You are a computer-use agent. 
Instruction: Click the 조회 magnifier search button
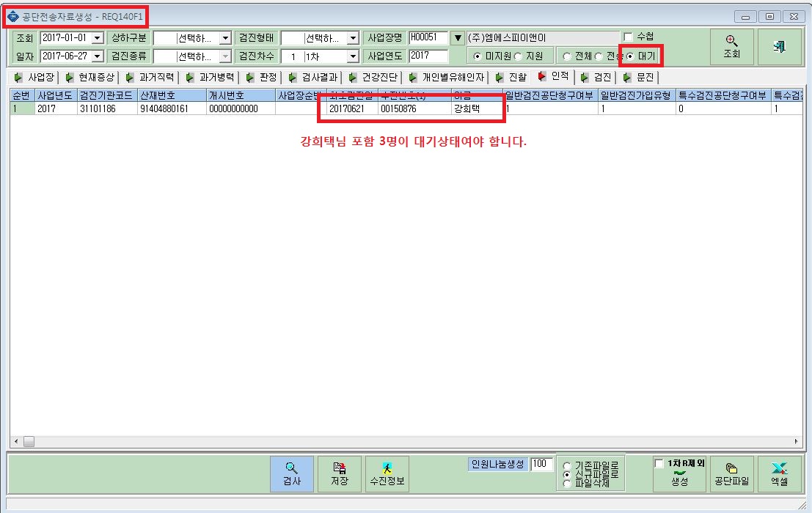point(731,47)
